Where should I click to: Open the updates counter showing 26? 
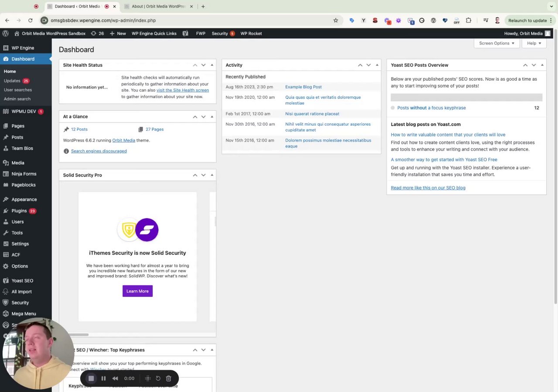coord(97,33)
